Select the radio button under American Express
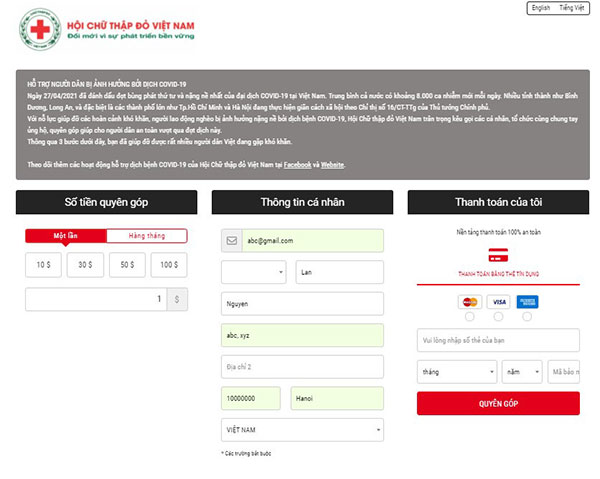This screenshot has width=600, height=479. click(x=527, y=318)
